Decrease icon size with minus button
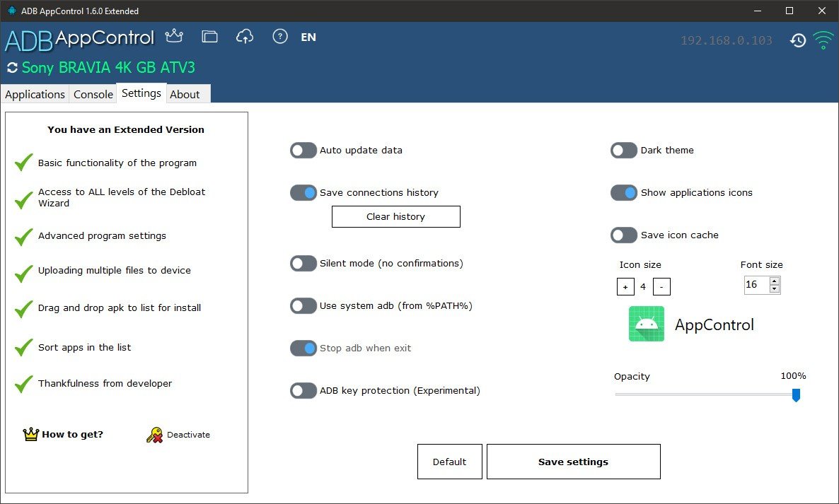This screenshot has width=839, height=504. (661, 286)
